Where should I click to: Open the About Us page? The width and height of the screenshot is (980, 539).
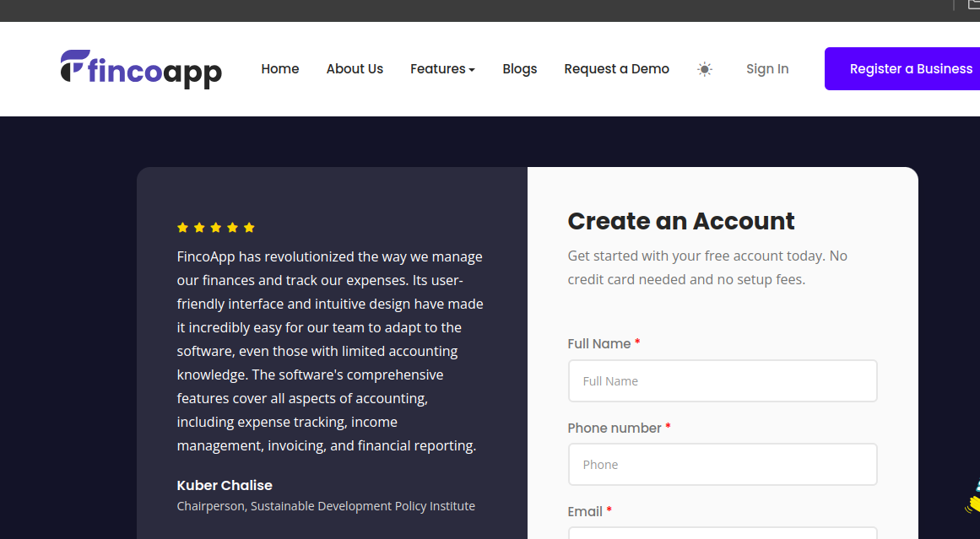[355, 69]
